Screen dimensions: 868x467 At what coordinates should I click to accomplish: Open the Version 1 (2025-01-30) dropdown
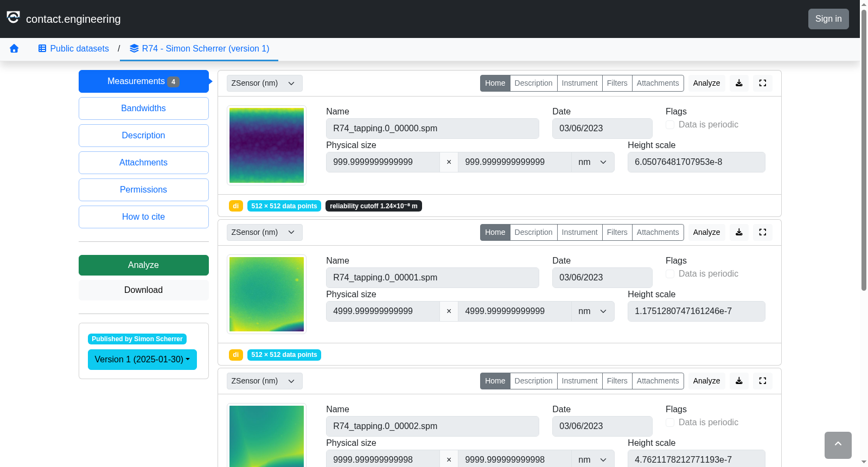(x=142, y=360)
